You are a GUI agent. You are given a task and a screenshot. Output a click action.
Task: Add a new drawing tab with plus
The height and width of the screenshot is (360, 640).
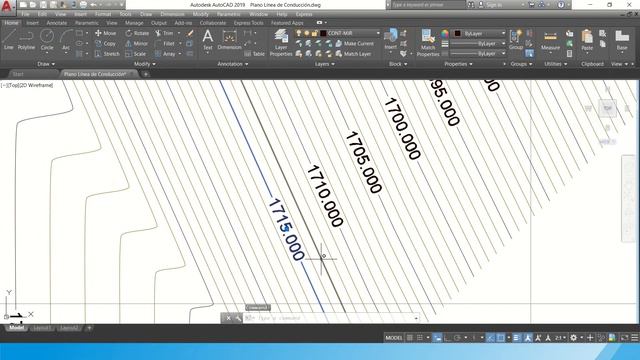(x=146, y=74)
